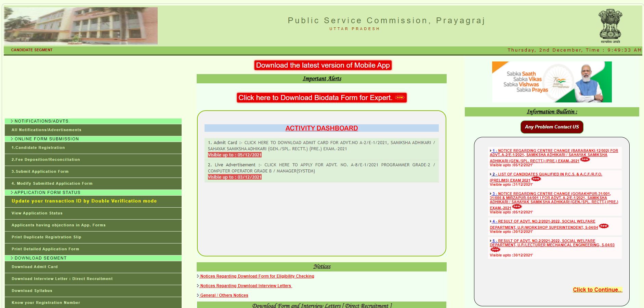
Task: Click the bullet arrow beside Eligibility Checking notices
Action: 198,276
